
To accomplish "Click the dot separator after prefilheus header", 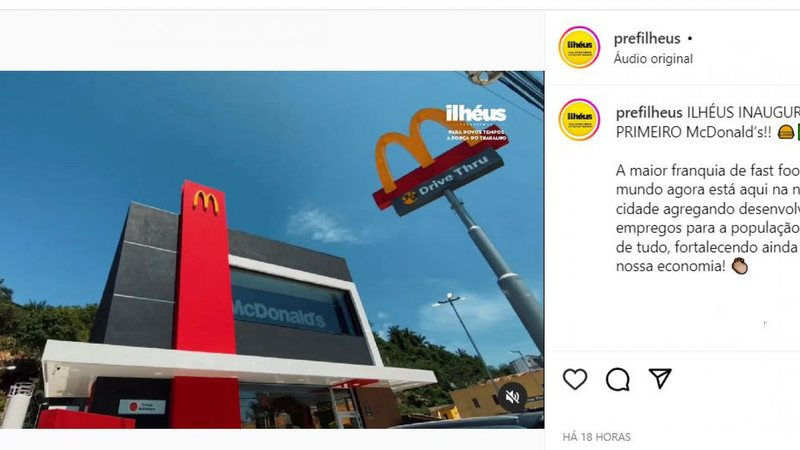I will click(690, 39).
